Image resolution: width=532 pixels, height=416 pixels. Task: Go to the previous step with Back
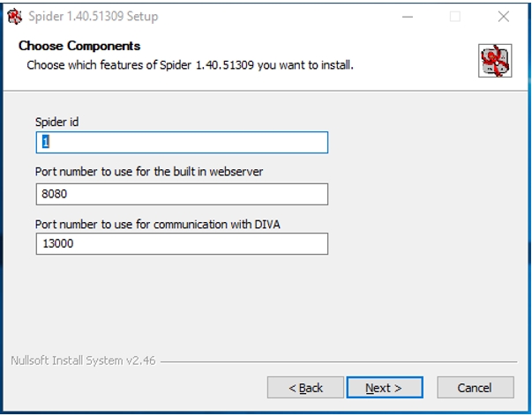[x=305, y=388]
